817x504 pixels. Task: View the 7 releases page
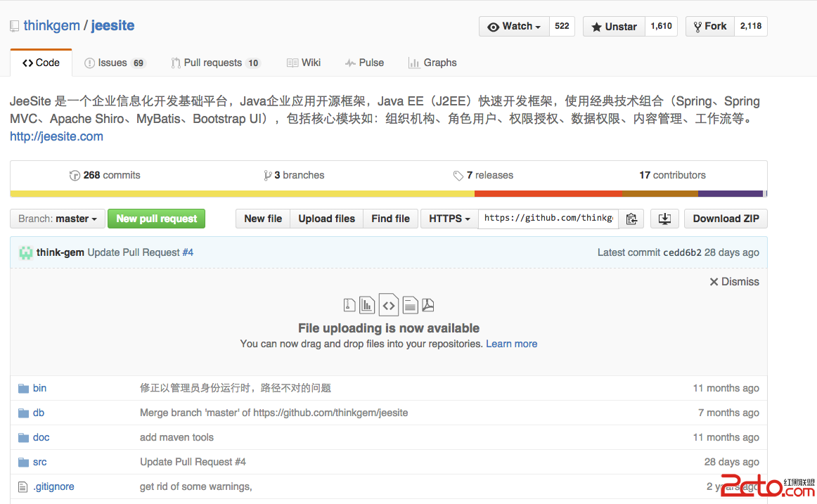483,176
